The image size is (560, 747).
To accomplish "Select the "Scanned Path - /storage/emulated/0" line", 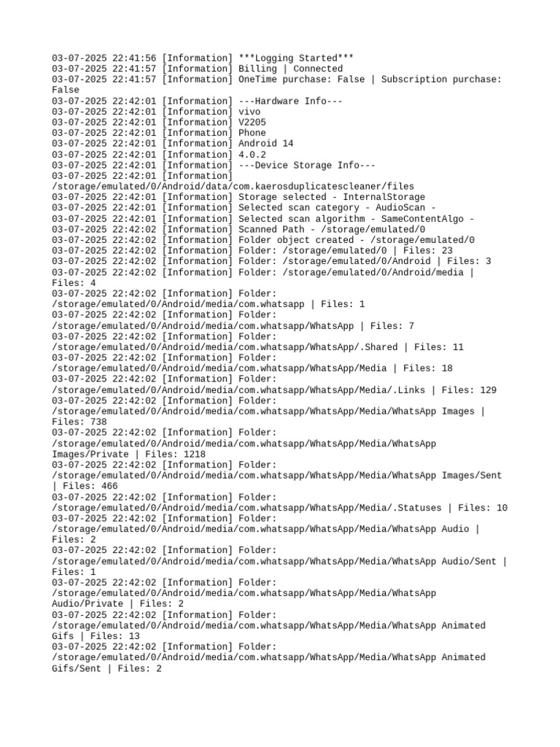I will 238,229.
